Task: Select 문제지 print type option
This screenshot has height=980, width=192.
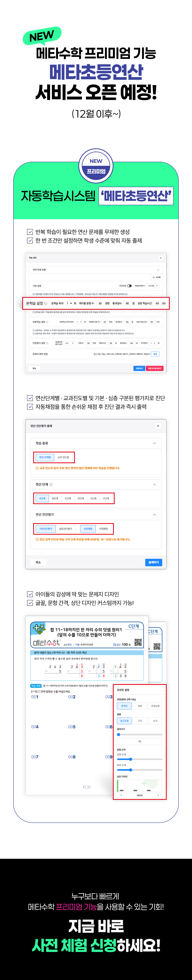Action: 124,706
